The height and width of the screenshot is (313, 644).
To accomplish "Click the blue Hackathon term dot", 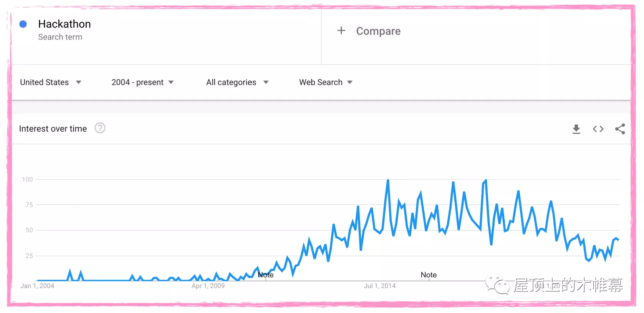I will [23, 24].
